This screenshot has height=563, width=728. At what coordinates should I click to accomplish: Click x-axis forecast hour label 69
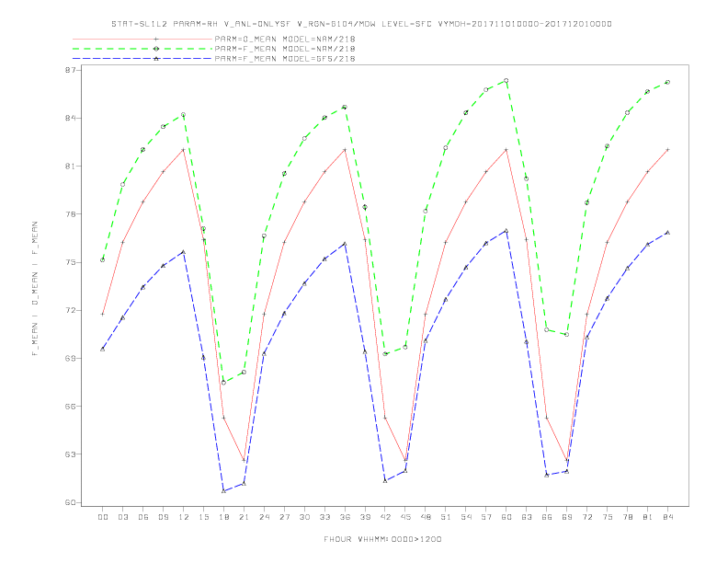[567, 517]
